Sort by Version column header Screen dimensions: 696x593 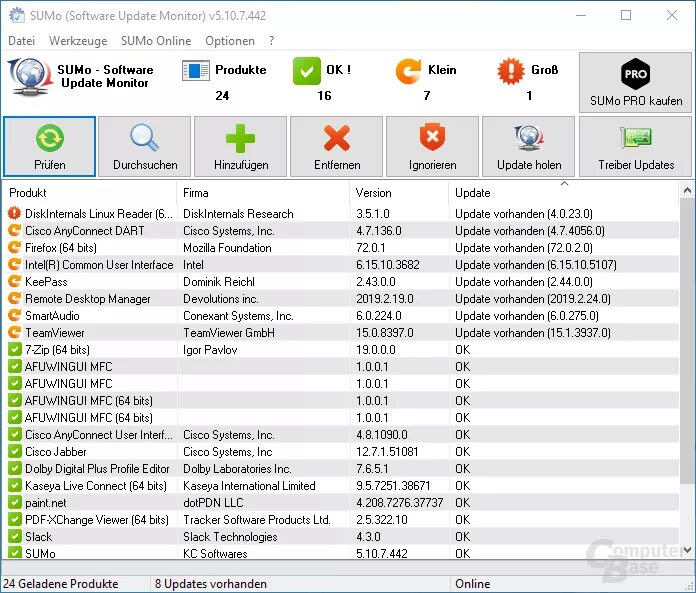pos(399,193)
